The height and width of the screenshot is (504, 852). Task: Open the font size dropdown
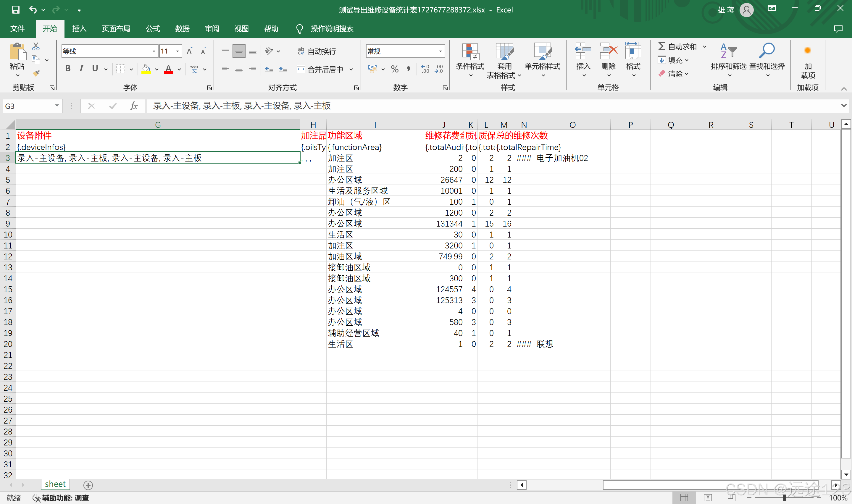click(177, 51)
